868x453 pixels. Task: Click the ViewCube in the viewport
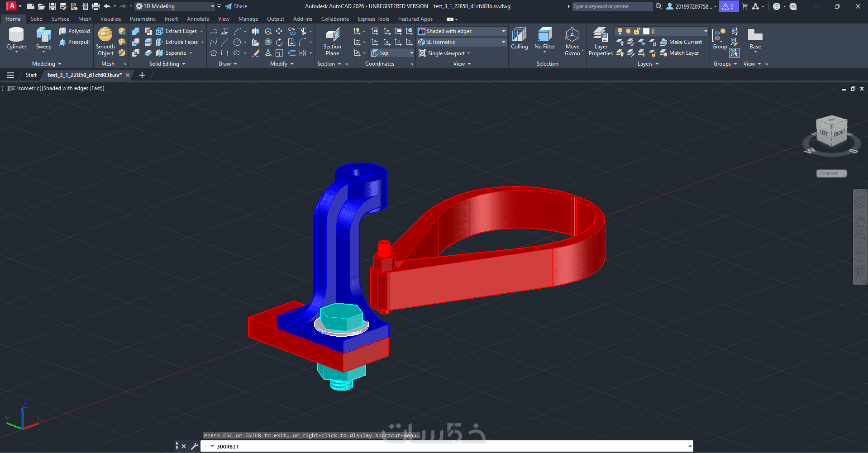click(831, 132)
